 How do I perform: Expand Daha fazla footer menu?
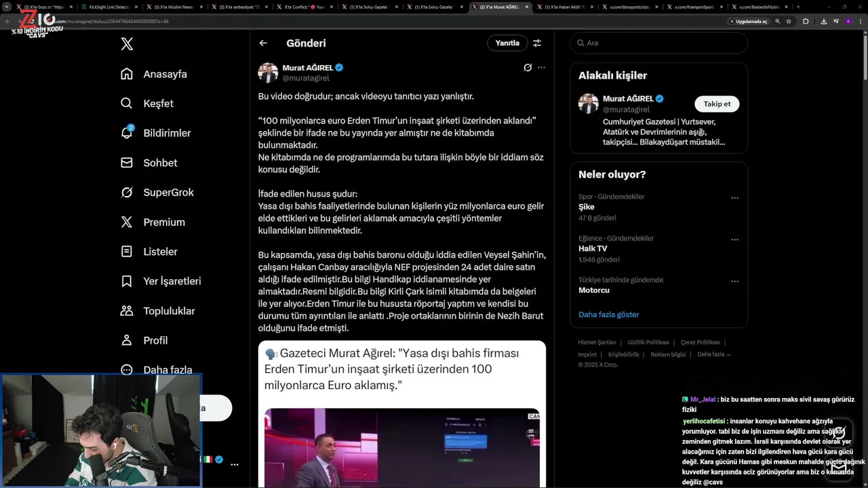pyautogui.click(x=713, y=354)
